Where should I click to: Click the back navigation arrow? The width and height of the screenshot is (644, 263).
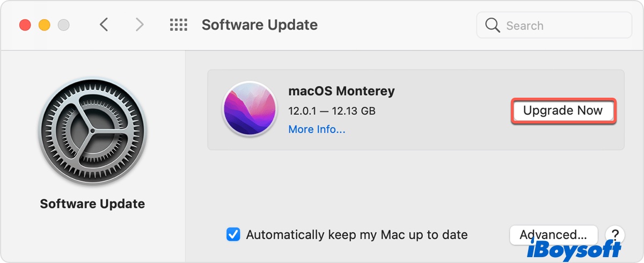click(104, 25)
